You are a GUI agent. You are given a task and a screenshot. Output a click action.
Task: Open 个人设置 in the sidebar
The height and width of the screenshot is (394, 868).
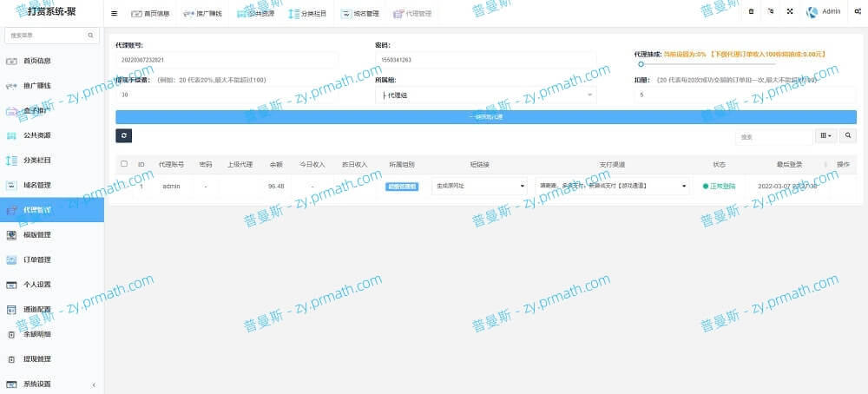[51, 285]
